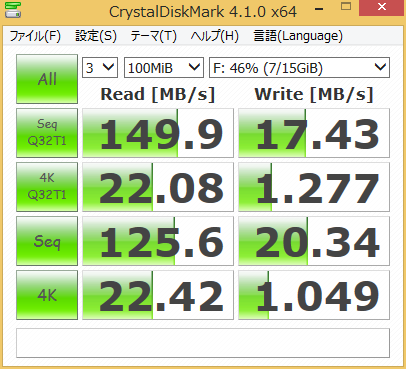The image size is (406, 369).
Task: Run all benchmarks with the All button
Action: click(x=47, y=79)
